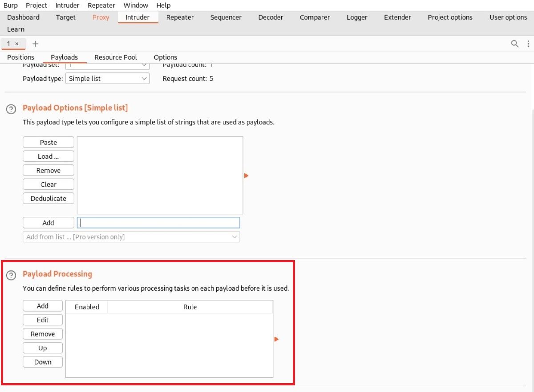Click the Down button
Viewport: 534px width, 392px height.
tap(43, 362)
